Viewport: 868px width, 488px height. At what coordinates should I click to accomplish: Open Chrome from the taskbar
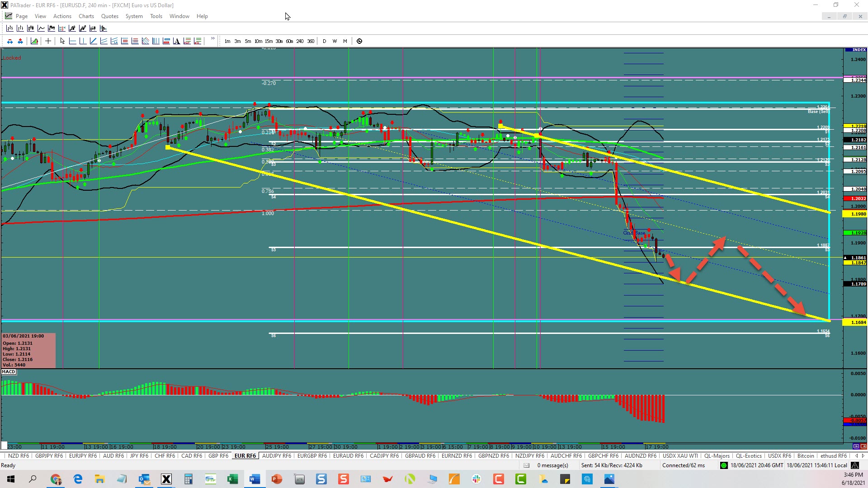[56, 479]
